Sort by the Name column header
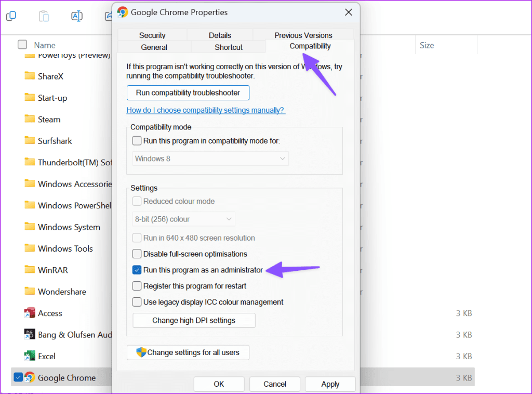The width and height of the screenshot is (532, 394). (x=45, y=45)
